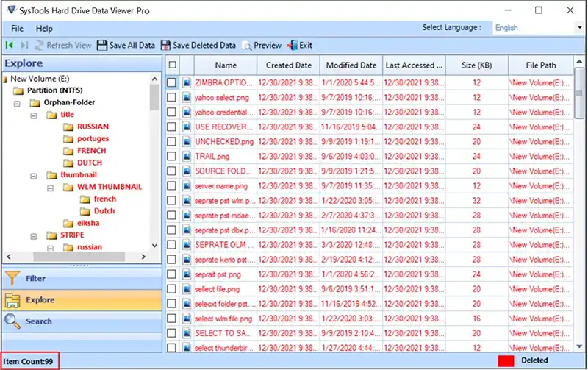Click the file list scroll down arrow
588x370 pixels.
(x=579, y=346)
